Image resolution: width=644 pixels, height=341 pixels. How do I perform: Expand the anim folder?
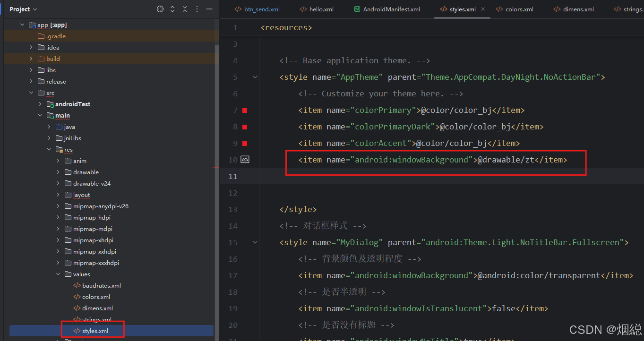click(58, 161)
